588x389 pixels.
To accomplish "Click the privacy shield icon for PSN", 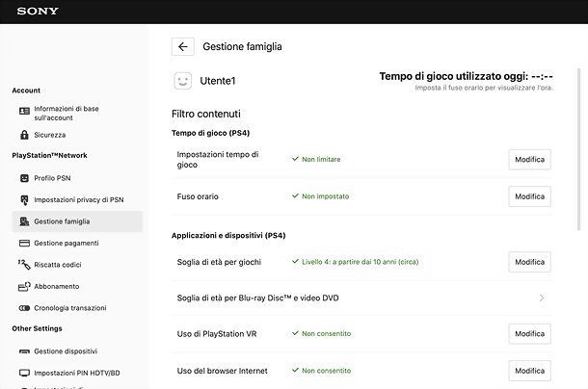I will [x=24, y=200].
